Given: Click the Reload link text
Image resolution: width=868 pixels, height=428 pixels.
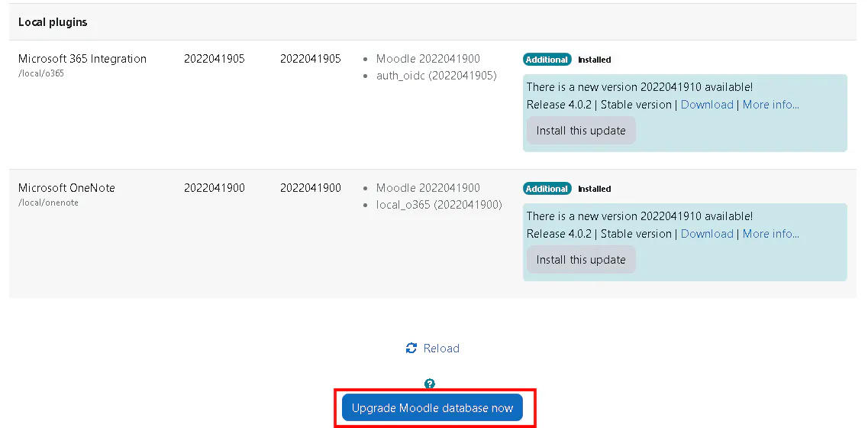Looking at the screenshot, I should pos(441,349).
